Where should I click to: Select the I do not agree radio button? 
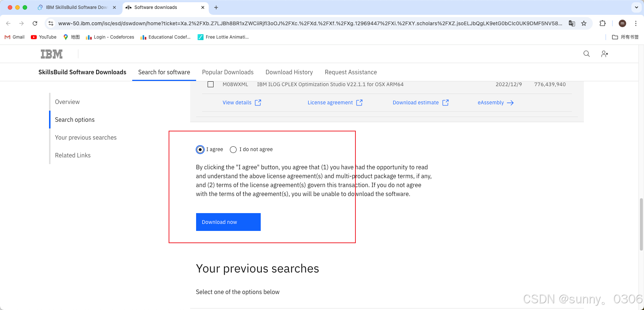coord(233,150)
